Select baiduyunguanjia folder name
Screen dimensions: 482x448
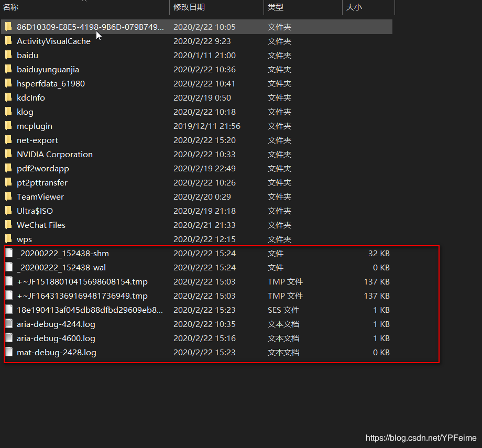(48, 70)
